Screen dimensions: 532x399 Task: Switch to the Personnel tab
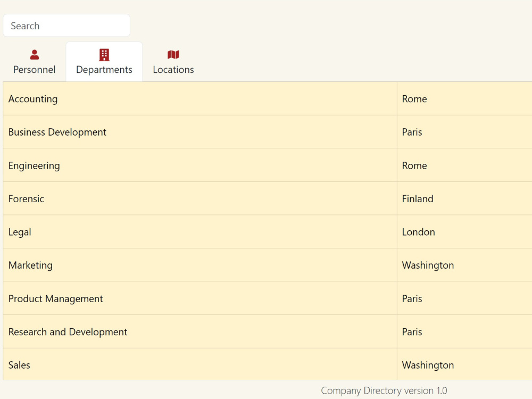[x=34, y=62]
